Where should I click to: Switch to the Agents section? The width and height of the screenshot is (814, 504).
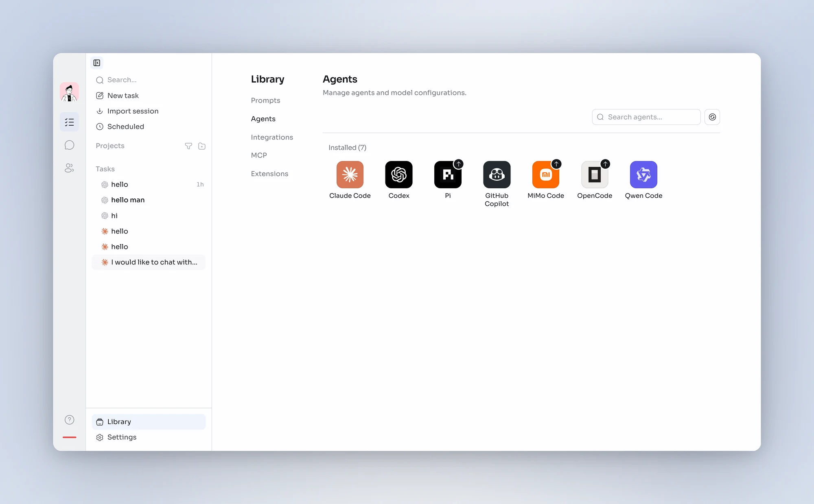pyautogui.click(x=263, y=119)
